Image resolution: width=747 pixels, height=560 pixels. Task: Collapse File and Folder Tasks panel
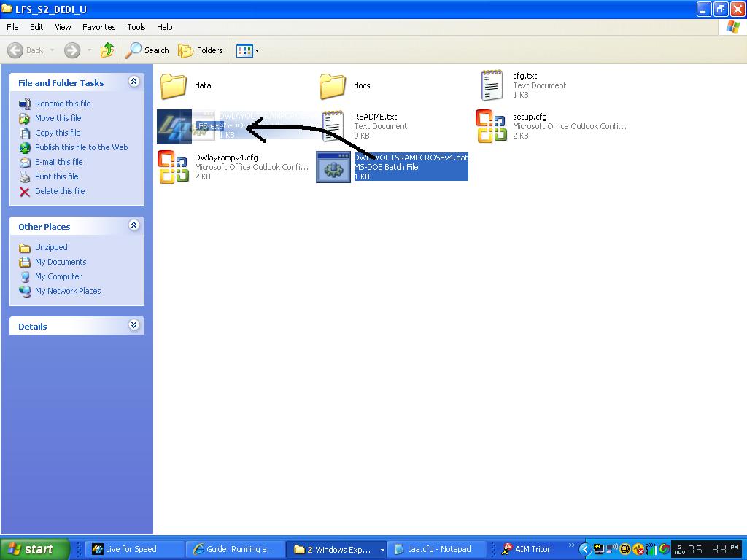[x=134, y=82]
